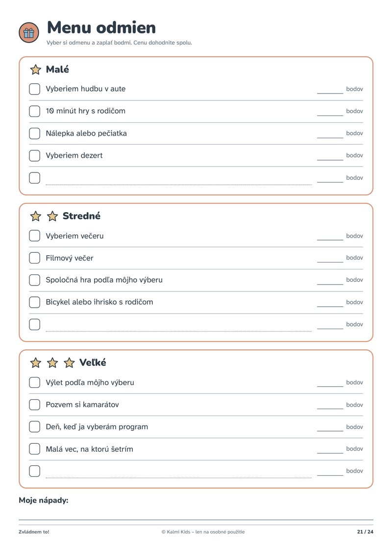392x554 pixels.
Task: Click the second star beside Stredné heading
Action: (52, 216)
